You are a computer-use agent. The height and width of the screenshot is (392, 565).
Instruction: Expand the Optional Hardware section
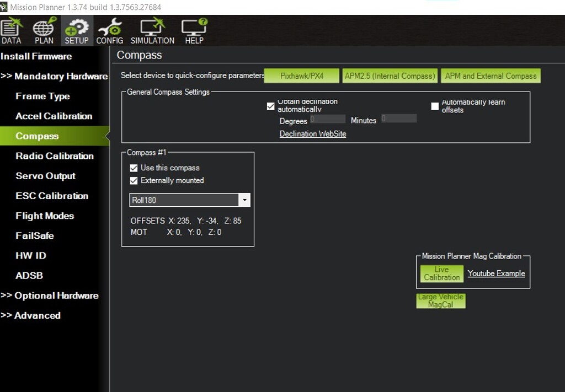[51, 296]
